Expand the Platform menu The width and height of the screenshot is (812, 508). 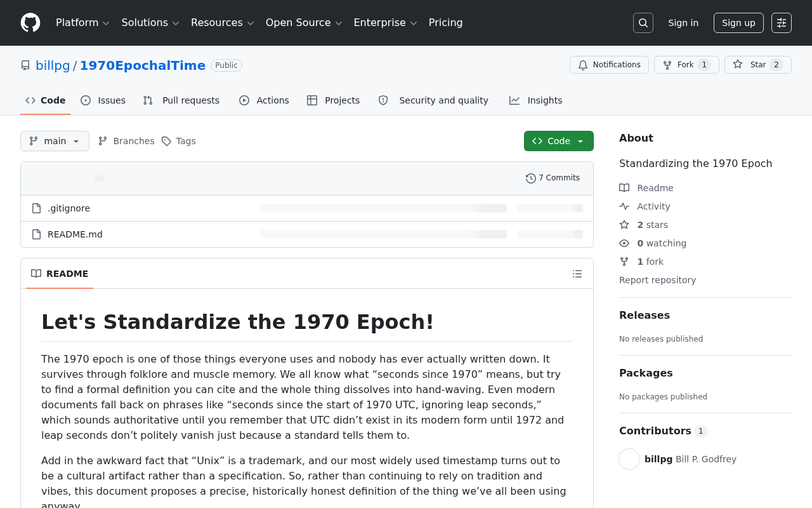click(x=82, y=23)
